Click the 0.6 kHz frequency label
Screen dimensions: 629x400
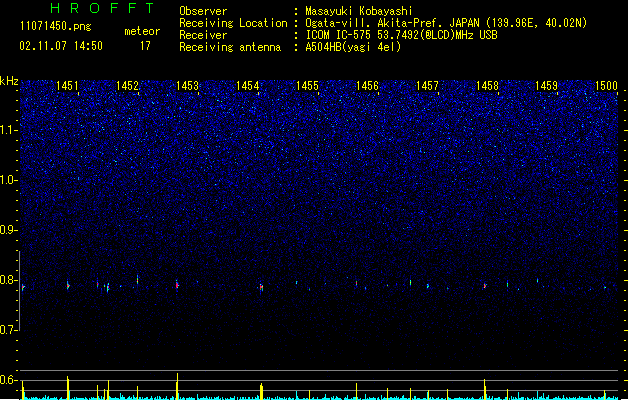coord(9,380)
